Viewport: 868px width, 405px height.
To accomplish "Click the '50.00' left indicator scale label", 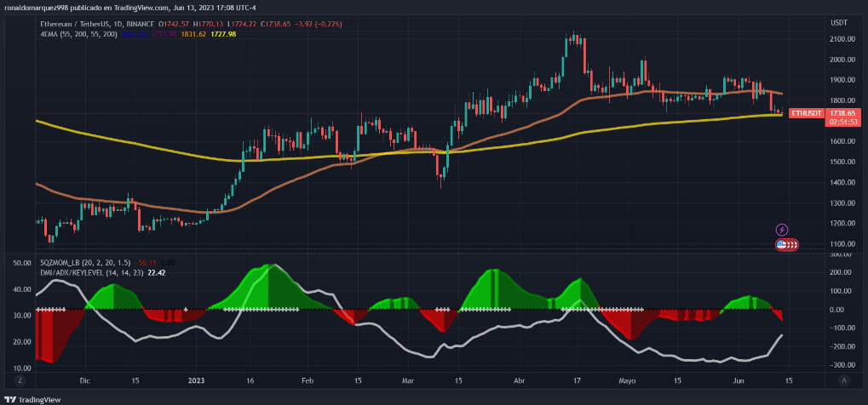I will (21, 264).
